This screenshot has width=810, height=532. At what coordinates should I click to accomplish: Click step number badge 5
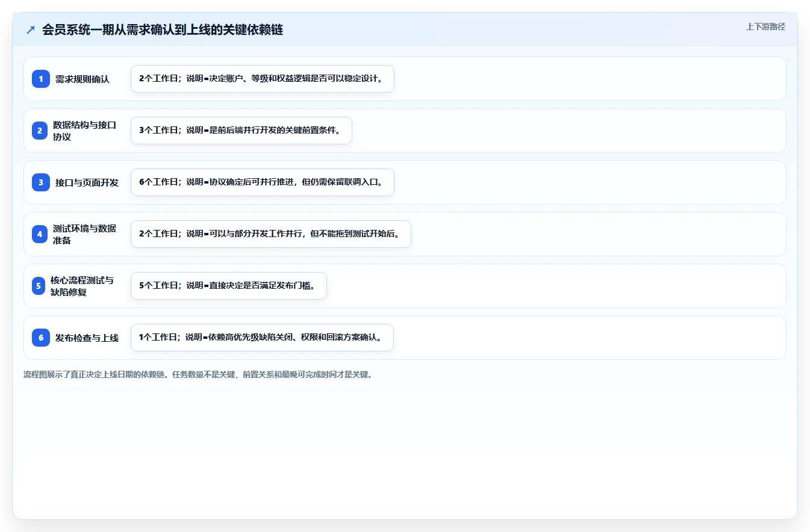click(39, 286)
